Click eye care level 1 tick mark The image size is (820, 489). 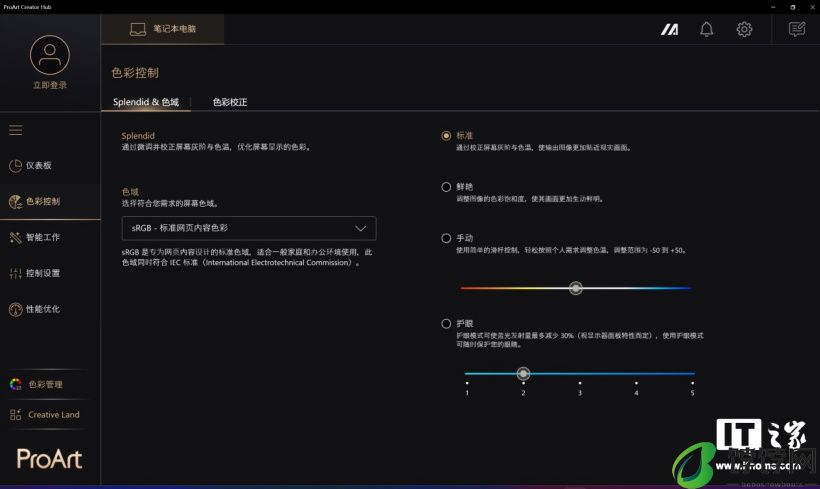tap(467, 383)
